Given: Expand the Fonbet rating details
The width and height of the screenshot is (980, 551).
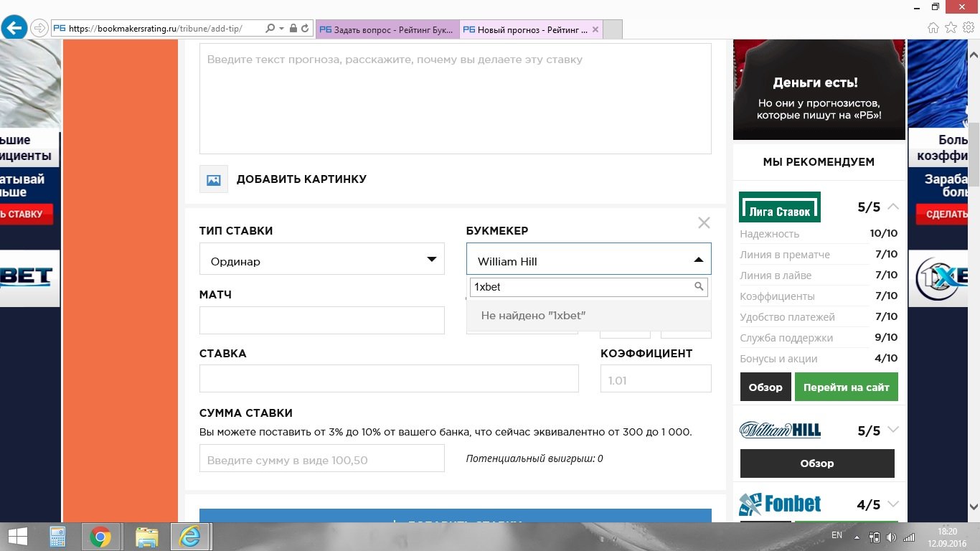Looking at the screenshot, I should [x=892, y=504].
